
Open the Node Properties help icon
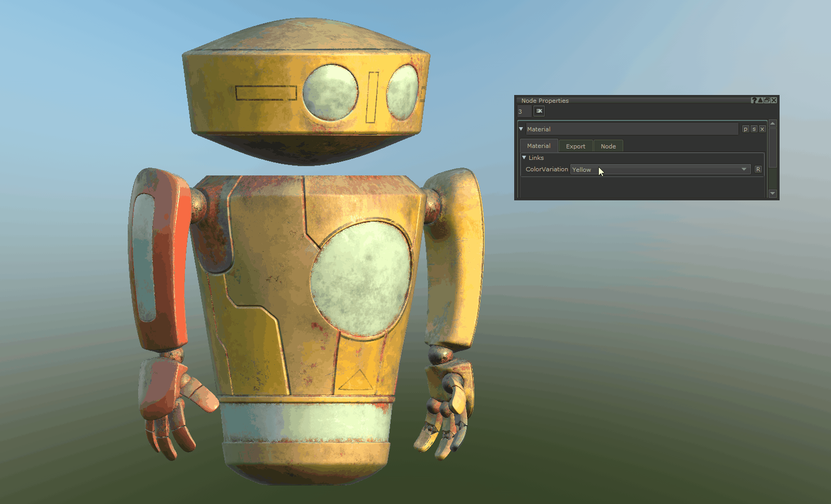click(x=754, y=100)
